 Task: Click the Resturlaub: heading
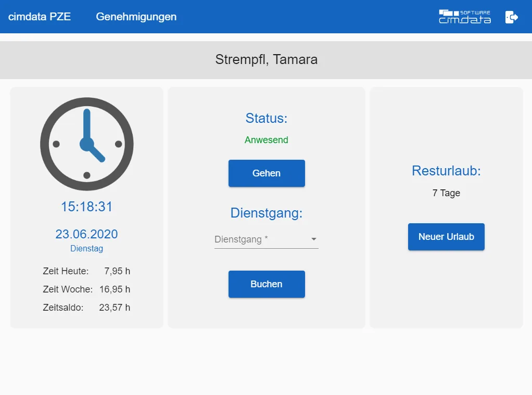[446, 171]
